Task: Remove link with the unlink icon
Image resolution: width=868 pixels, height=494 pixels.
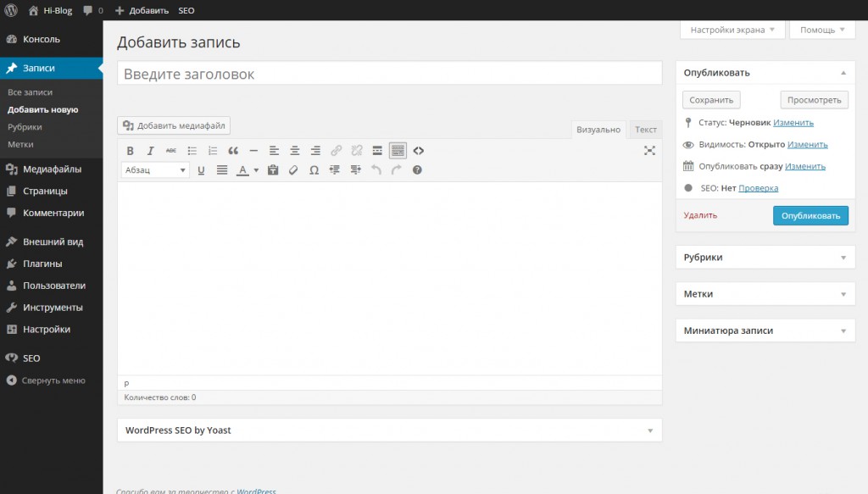Action: click(x=357, y=151)
